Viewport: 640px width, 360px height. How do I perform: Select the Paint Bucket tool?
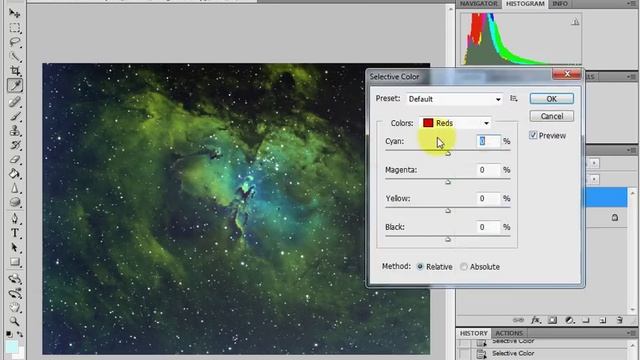pos(15,174)
